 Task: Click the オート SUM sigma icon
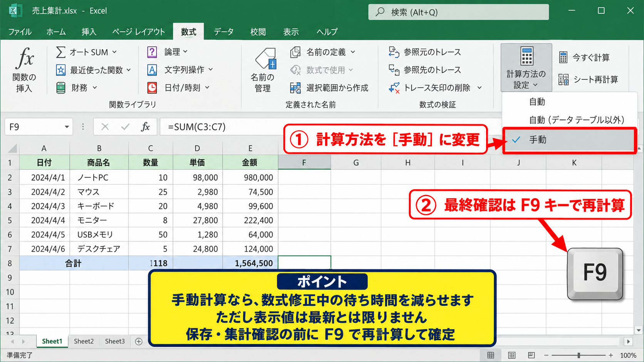tap(61, 52)
